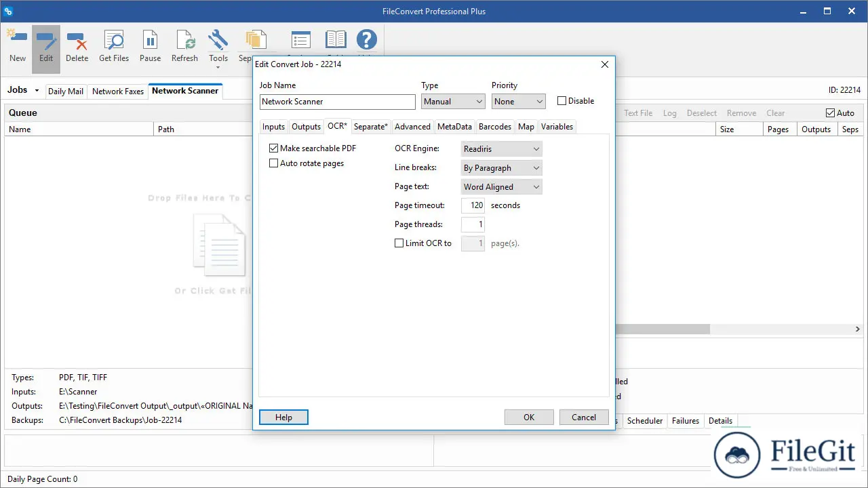Screen dimensions: 868x488
Task: Open the Advanced tab
Action: pyautogui.click(x=412, y=127)
